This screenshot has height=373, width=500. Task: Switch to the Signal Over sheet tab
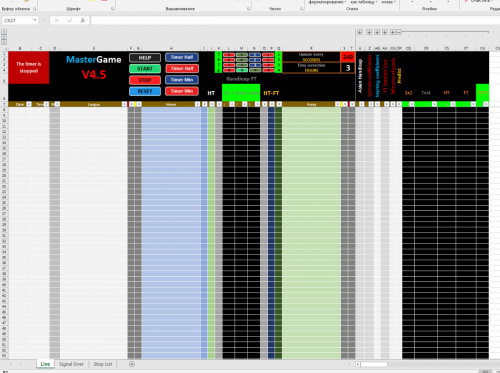71,364
